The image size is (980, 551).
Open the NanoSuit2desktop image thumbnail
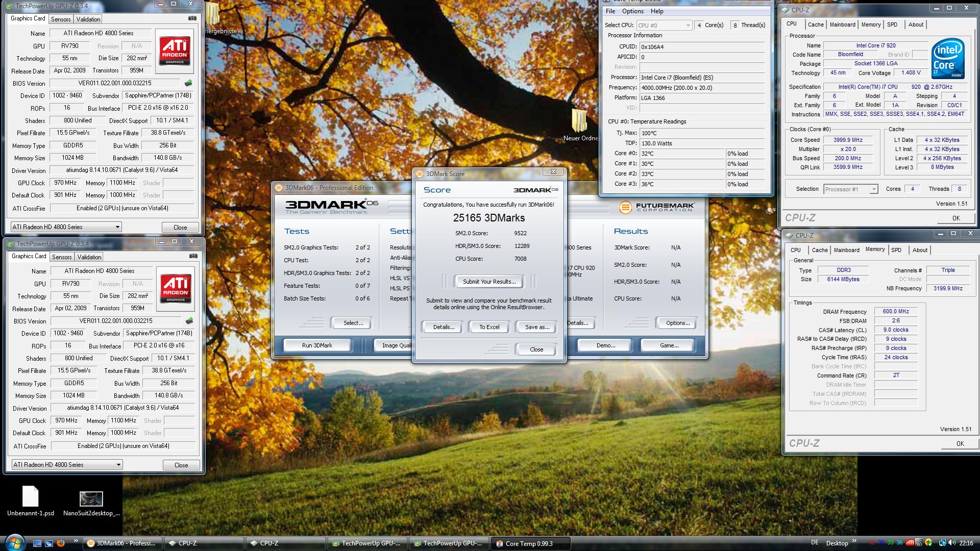[x=91, y=499]
